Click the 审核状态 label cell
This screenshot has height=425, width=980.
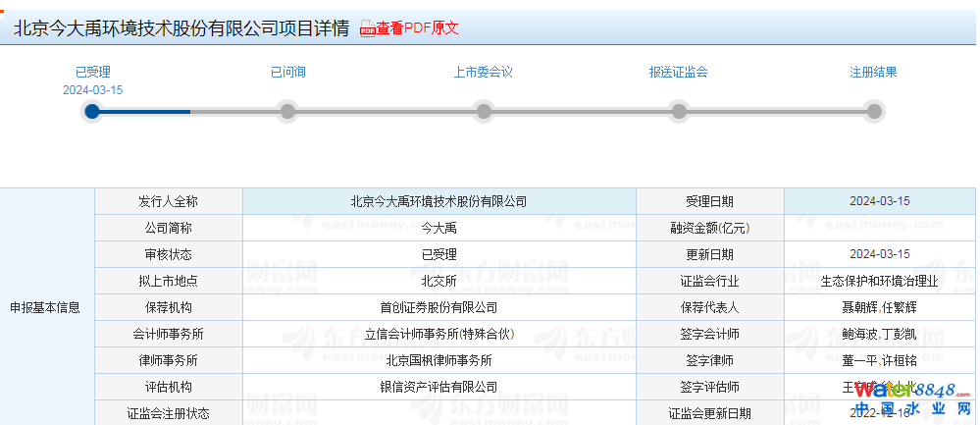click(x=168, y=254)
